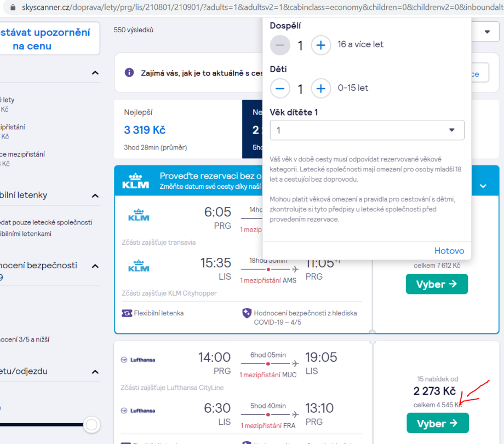Collapse the 'flexibilní letenky' filter section
The height and width of the screenshot is (444, 504).
coord(95,195)
